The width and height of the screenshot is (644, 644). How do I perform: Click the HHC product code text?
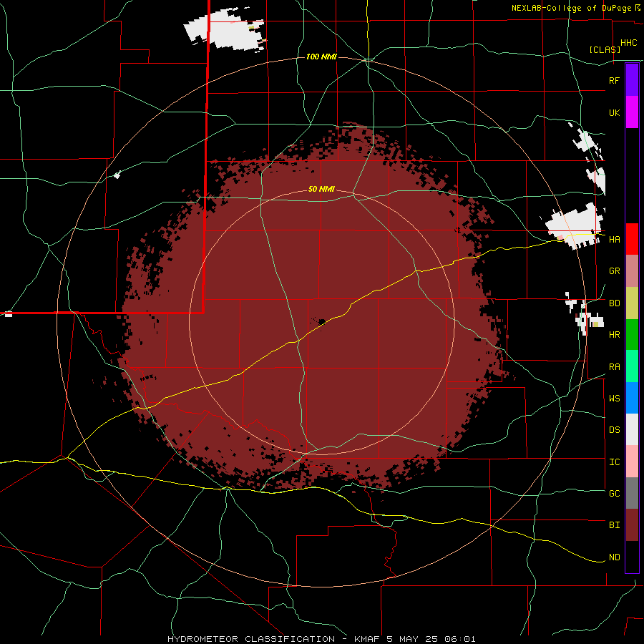point(628,43)
